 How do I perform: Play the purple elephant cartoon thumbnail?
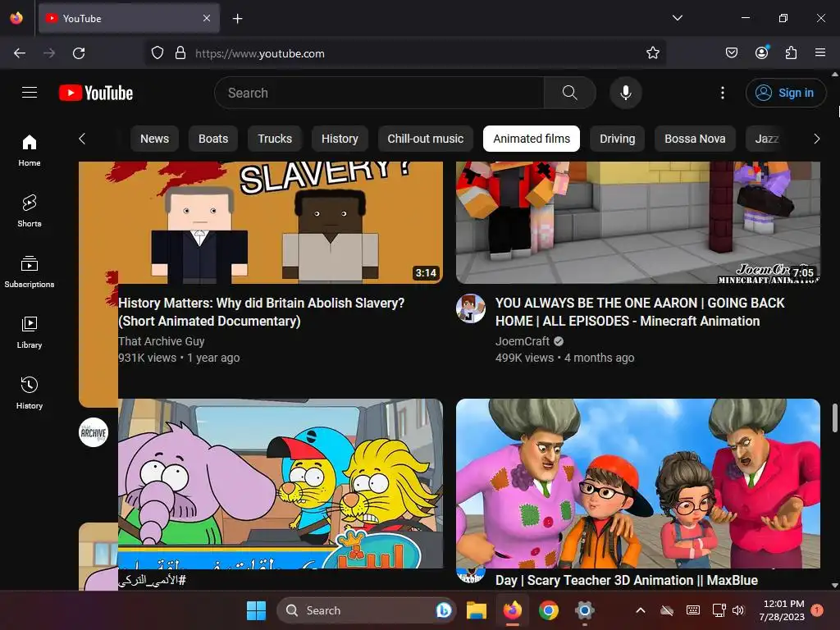pyautogui.click(x=281, y=483)
